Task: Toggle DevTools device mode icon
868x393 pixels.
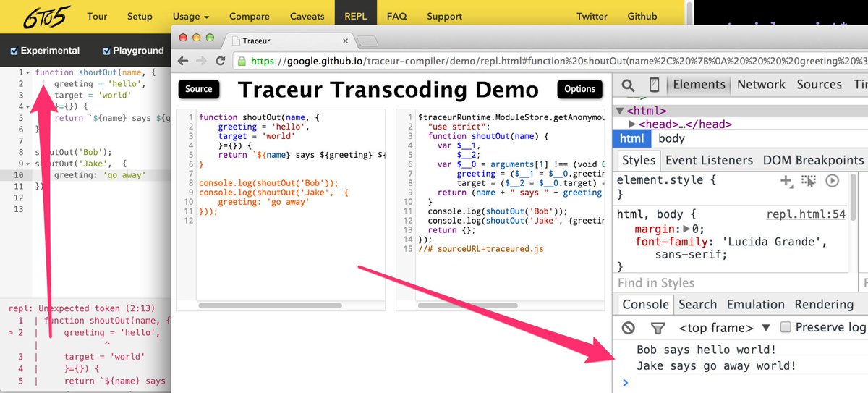Action: click(x=654, y=85)
